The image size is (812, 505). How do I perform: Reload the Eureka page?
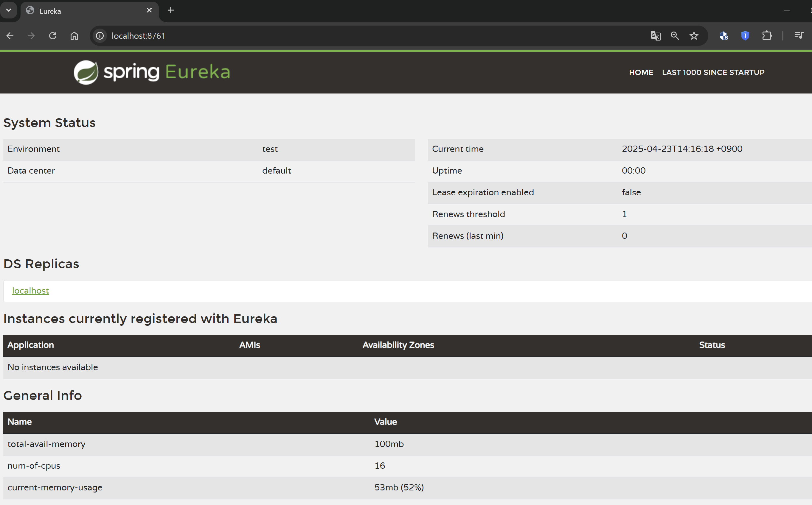(x=53, y=36)
